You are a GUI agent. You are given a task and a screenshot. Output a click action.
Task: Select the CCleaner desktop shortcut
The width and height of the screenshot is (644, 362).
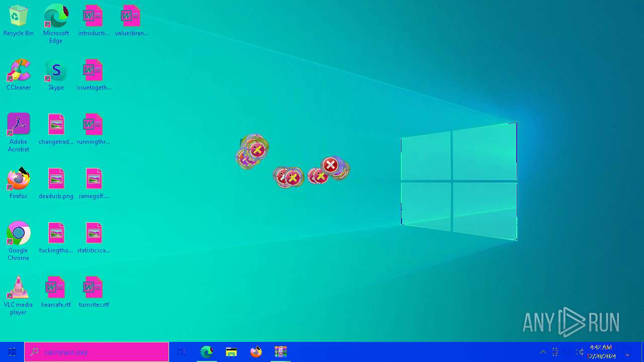click(18, 75)
